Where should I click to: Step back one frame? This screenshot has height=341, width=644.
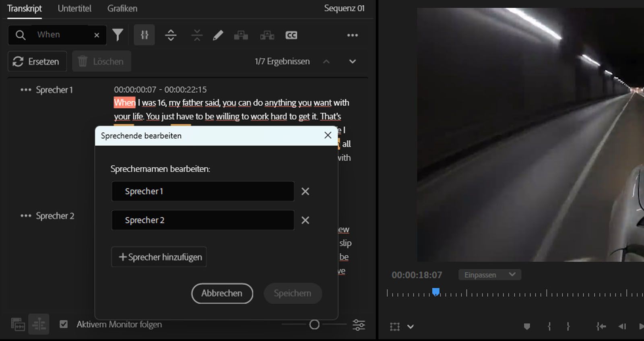[622, 327]
